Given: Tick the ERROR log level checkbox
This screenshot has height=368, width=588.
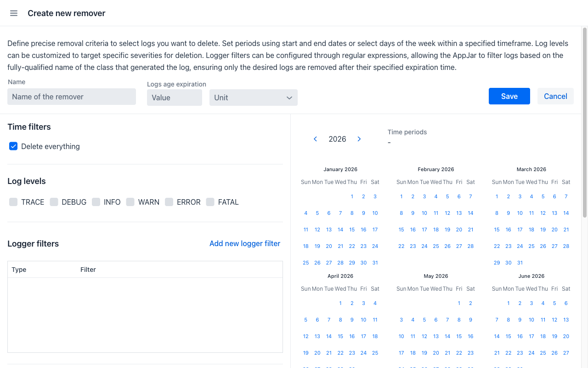Looking at the screenshot, I should (x=169, y=202).
